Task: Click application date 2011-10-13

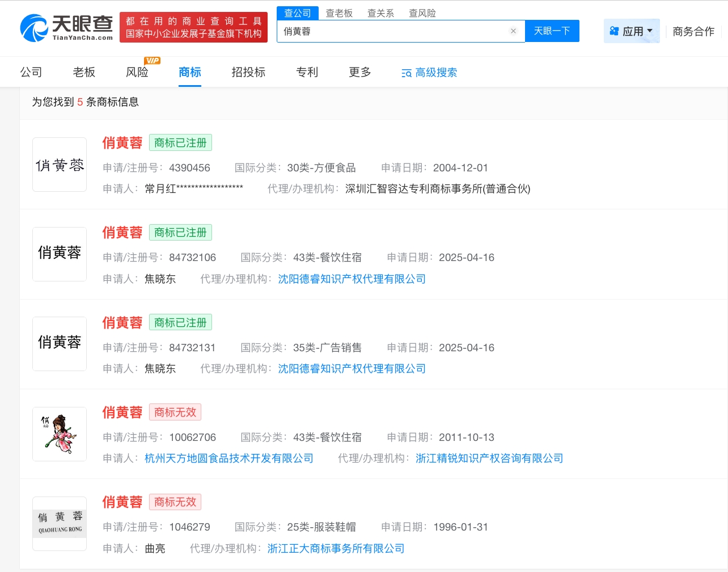Action: (x=467, y=437)
